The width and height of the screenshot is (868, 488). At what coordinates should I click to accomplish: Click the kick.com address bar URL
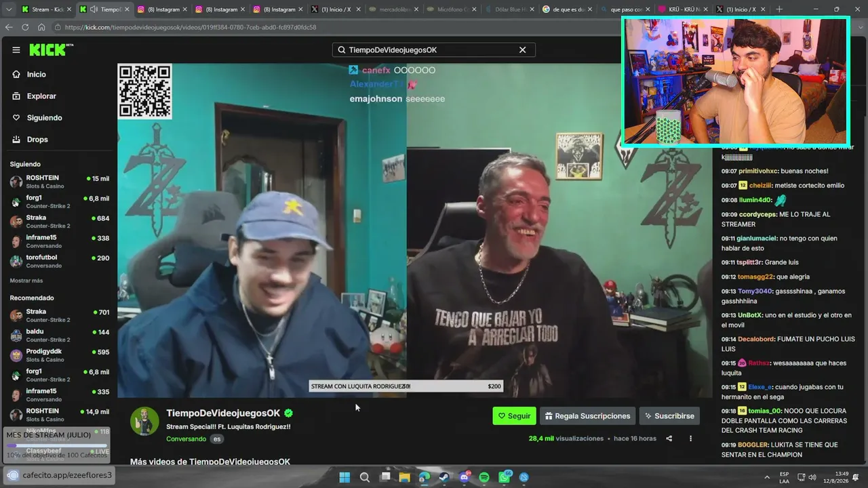coord(191,27)
